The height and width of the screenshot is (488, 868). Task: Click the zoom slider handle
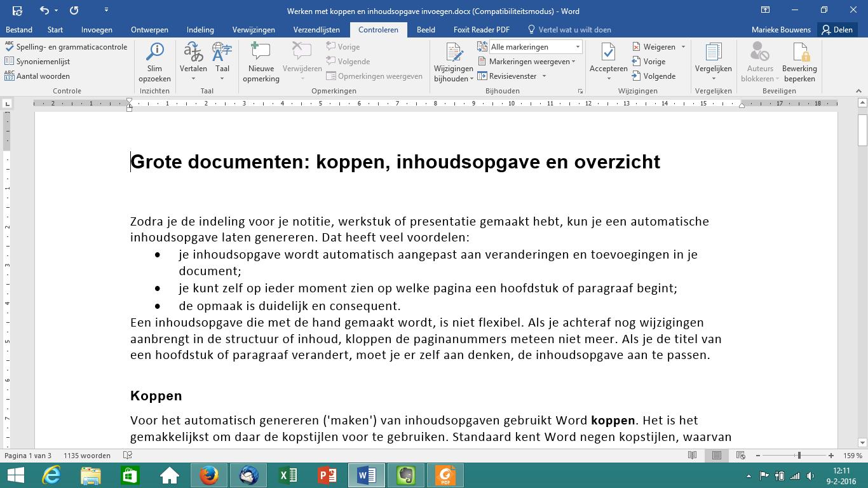click(799, 456)
